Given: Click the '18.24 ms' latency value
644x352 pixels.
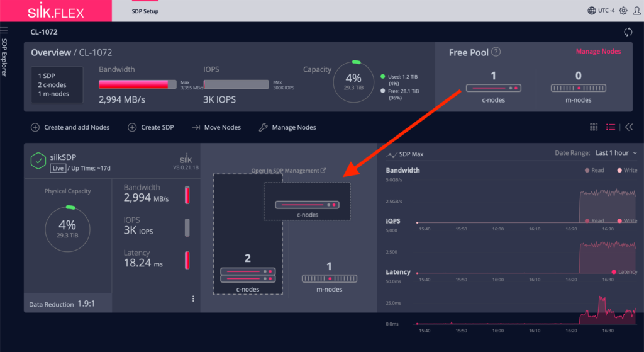Looking at the screenshot, I should click(143, 263).
